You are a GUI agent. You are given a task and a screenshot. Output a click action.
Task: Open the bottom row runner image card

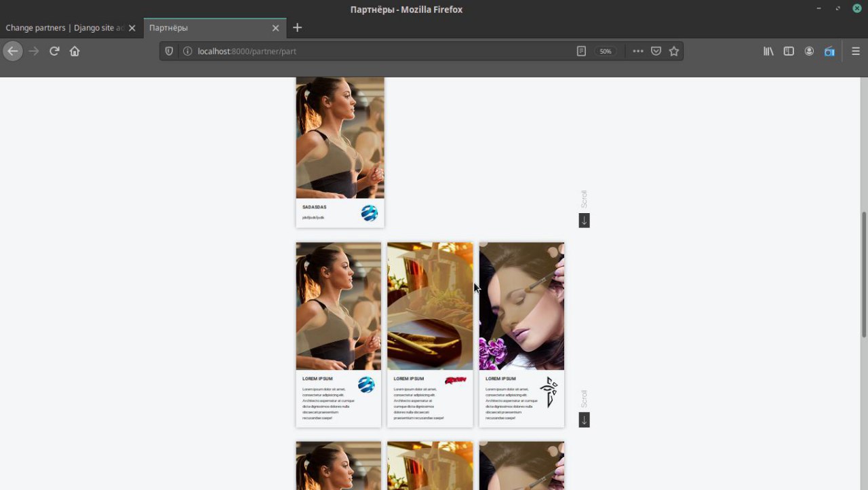click(x=338, y=466)
